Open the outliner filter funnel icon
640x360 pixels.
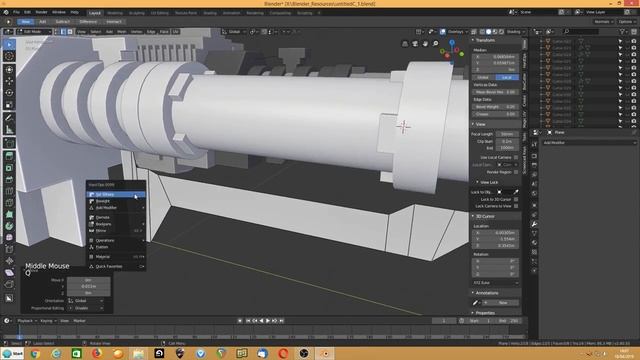(x=622, y=31)
